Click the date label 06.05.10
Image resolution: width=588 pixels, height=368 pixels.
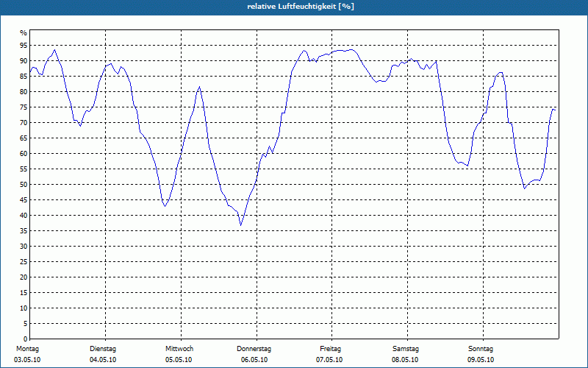click(254, 360)
